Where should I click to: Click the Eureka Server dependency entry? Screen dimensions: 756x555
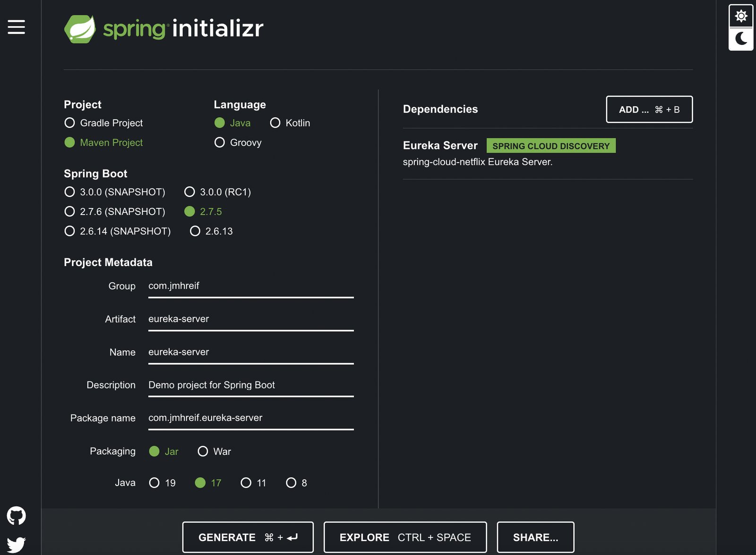coord(548,154)
